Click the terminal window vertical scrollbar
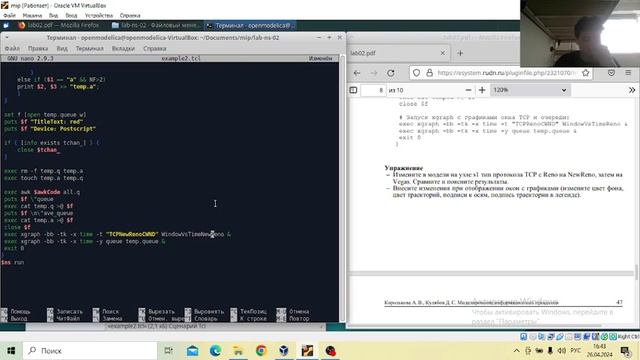Screen dimensions: 640x360 coord(342,188)
